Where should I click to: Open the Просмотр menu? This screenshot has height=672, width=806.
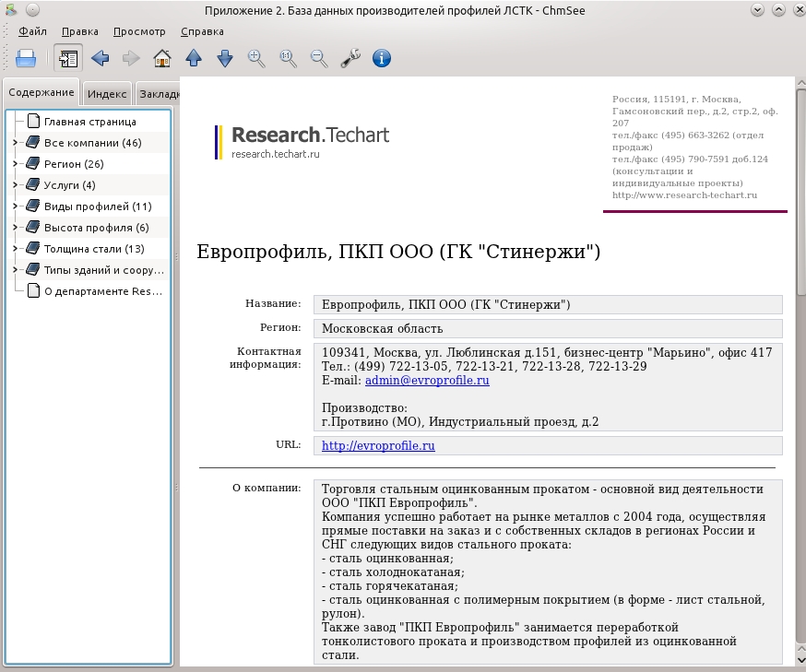coord(139,31)
